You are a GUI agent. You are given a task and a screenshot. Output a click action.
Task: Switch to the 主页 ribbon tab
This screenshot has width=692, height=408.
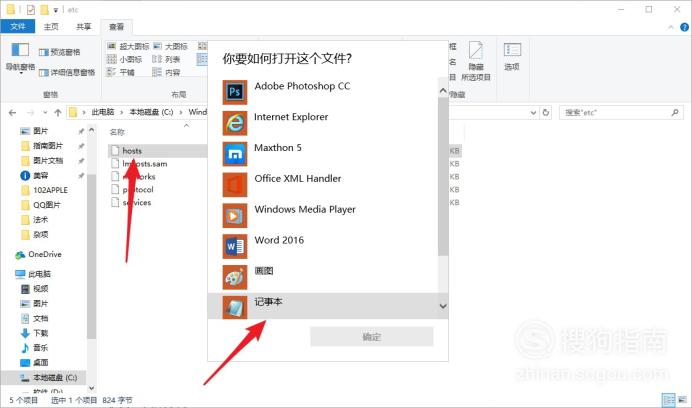(51, 26)
